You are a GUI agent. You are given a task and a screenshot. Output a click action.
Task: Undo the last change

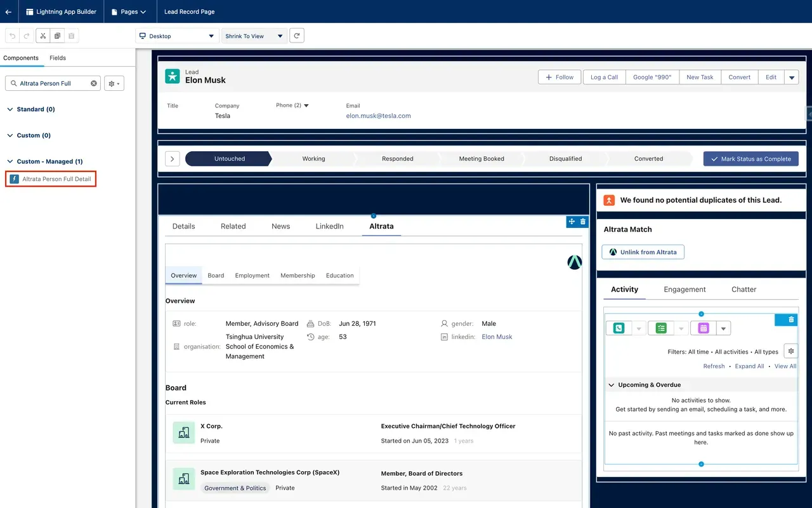pos(12,36)
